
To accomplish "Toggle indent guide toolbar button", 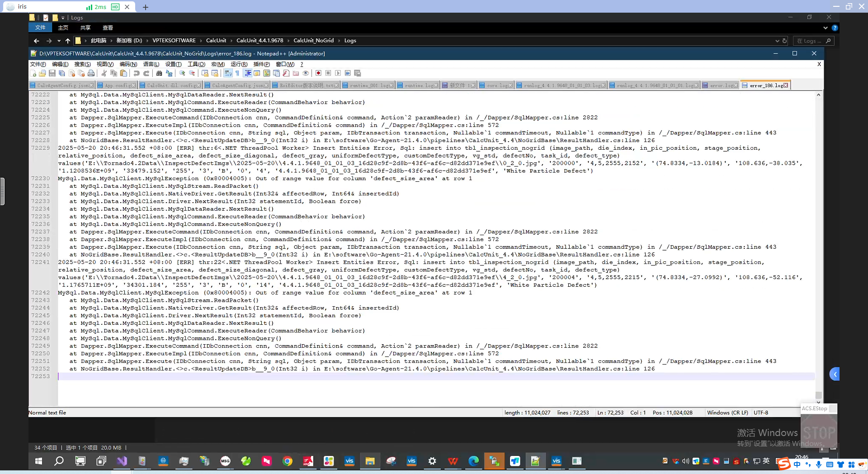I will [x=247, y=73].
